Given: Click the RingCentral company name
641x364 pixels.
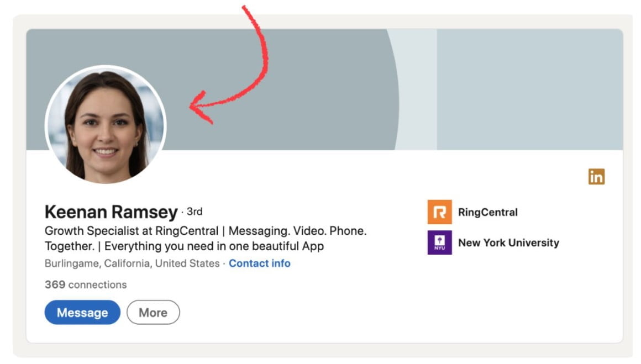Looking at the screenshot, I should tap(487, 212).
